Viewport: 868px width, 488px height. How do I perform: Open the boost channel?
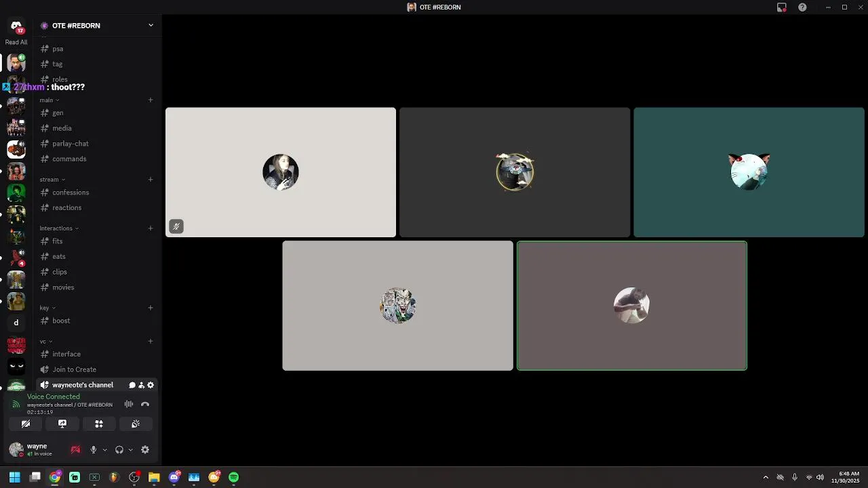98,321
